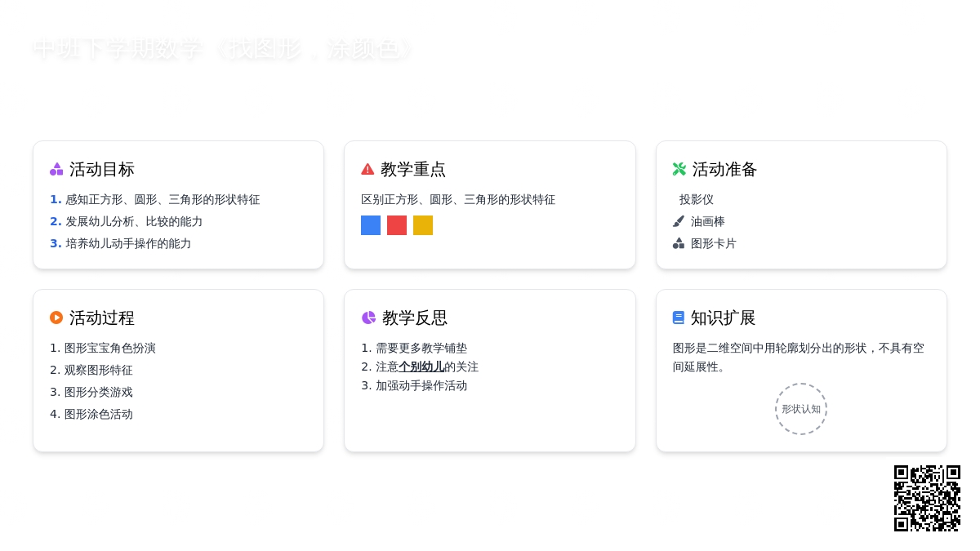Click the 发展幼儿分析、比较的能力 goal item

tap(134, 221)
